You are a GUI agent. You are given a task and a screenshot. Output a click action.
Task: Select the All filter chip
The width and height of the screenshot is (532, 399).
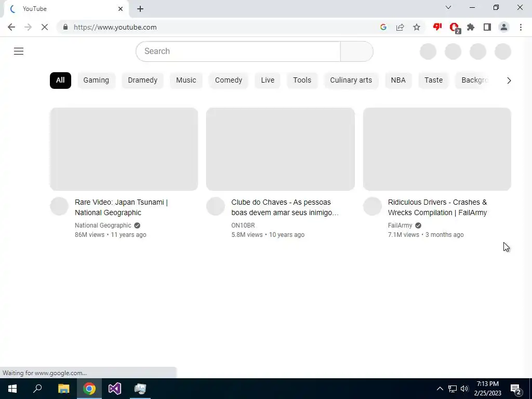60,81
